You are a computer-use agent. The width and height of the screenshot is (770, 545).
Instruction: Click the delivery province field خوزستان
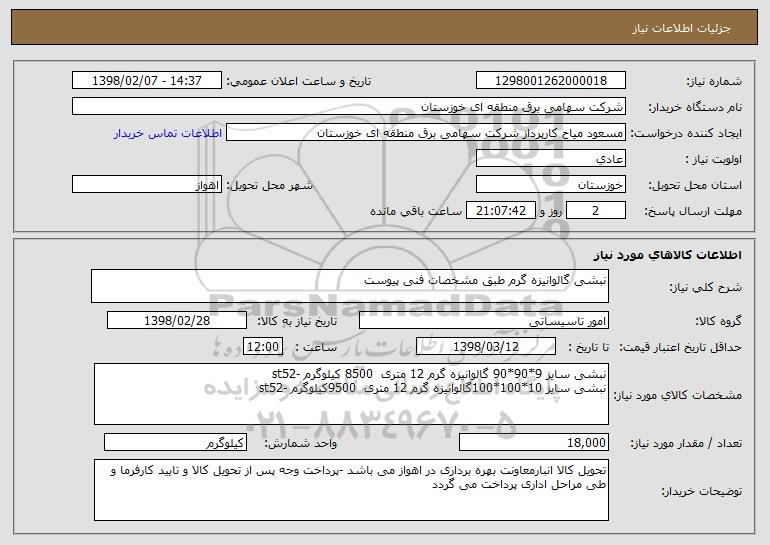coord(550,185)
